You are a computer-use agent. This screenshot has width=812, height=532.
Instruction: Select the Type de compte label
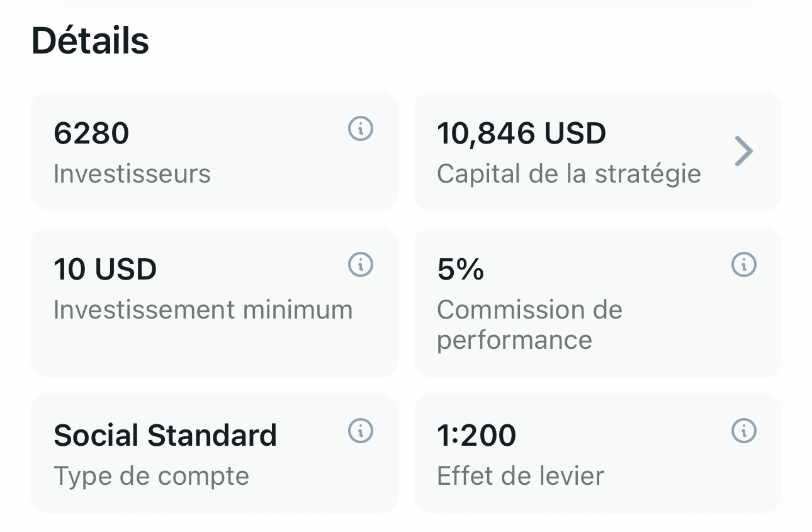[151, 476]
